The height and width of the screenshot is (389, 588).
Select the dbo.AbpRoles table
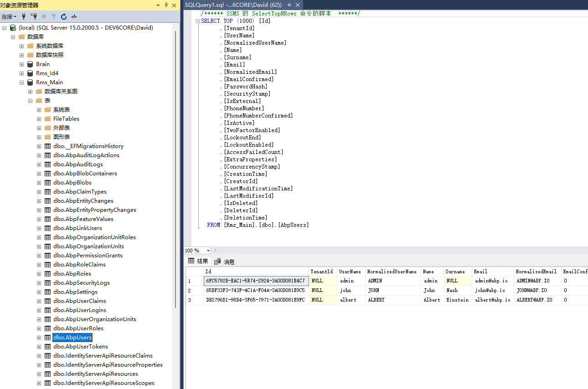coord(72,274)
